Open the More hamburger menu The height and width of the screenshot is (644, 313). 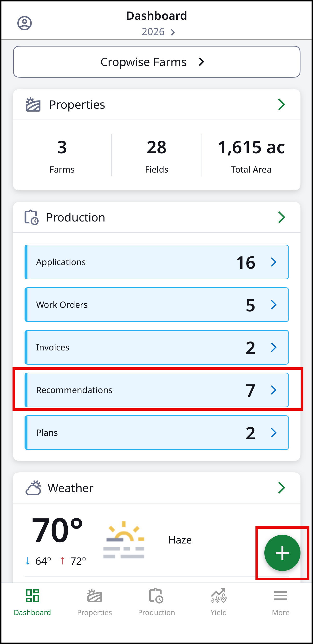click(x=280, y=596)
